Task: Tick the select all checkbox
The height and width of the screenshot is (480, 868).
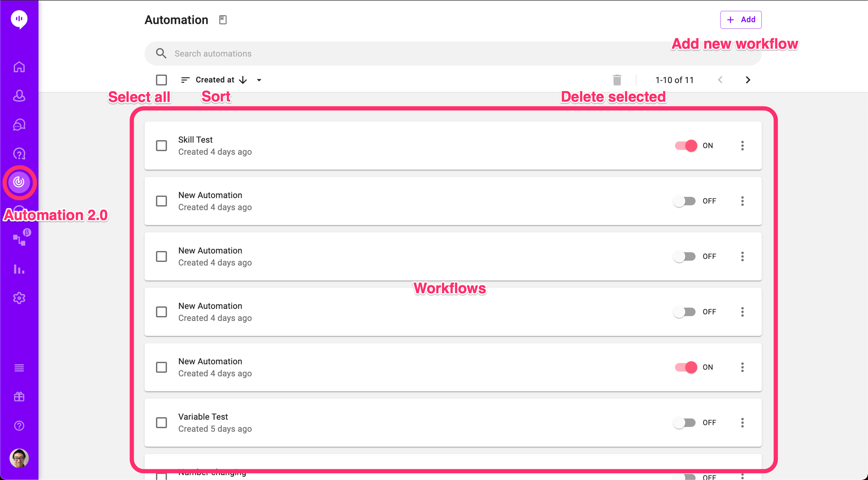Action: (161, 80)
